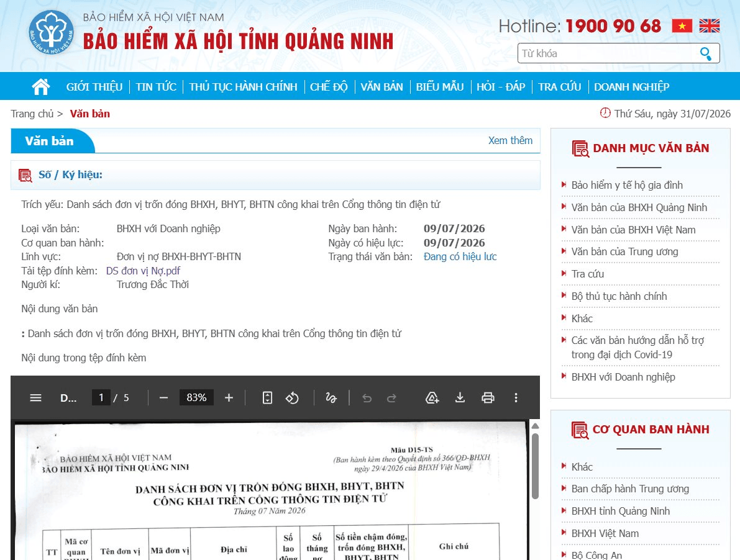Image resolution: width=740 pixels, height=560 pixels.
Task: Click the Xem thêm link
Action: [510, 140]
